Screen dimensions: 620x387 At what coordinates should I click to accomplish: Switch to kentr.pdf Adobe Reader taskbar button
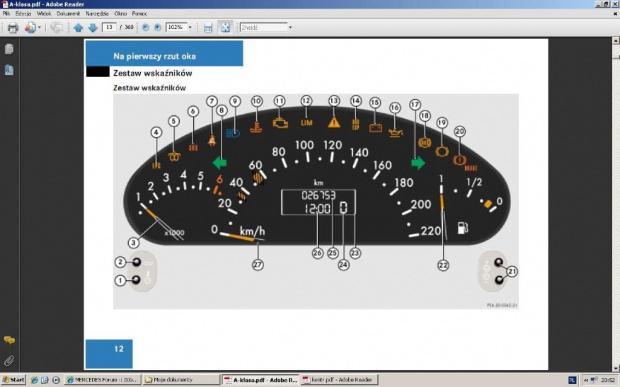pyautogui.click(x=339, y=380)
